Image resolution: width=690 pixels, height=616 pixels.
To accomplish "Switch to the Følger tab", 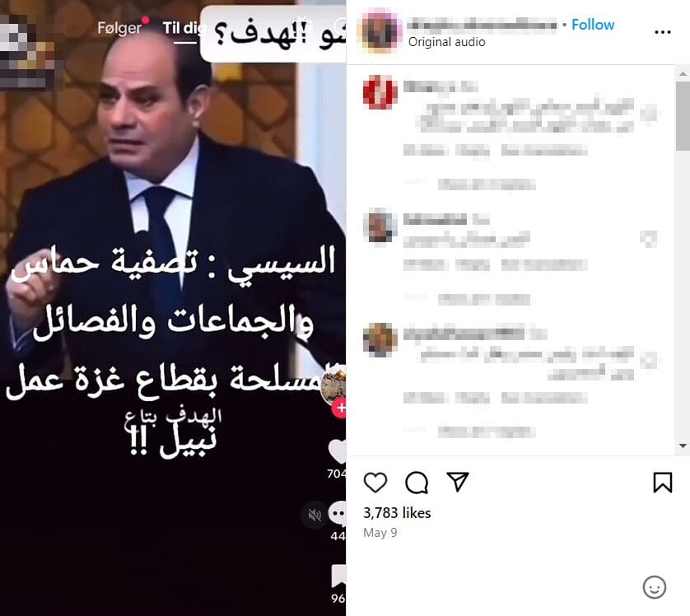I will click(x=119, y=28).
